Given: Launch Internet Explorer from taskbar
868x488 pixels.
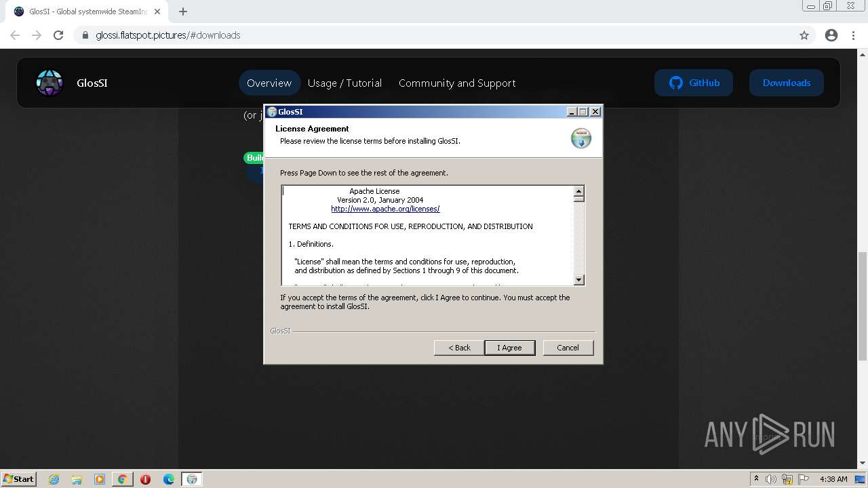Looking at the screenshot, I should point(54,479).
